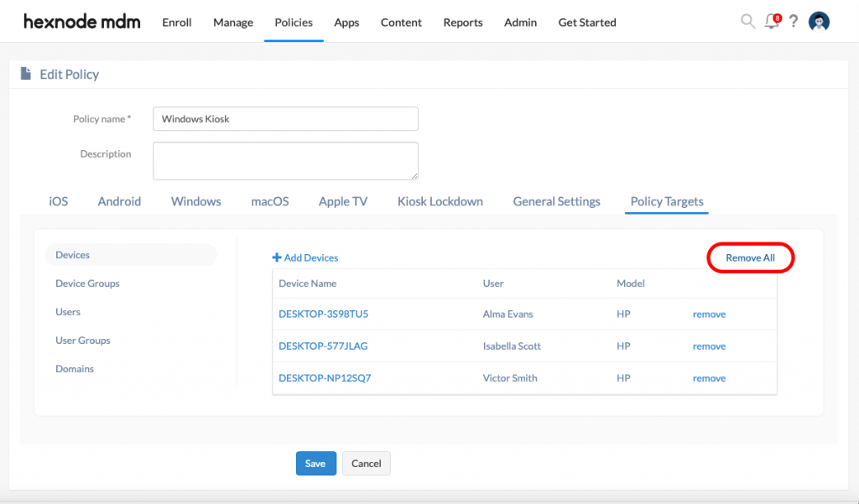Open the notifications bell icon

pos(771,23)
